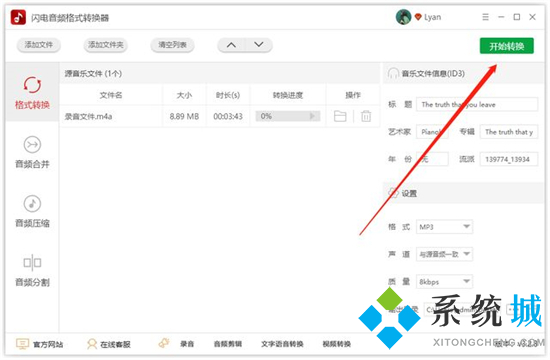Move selected file down with down arrow
The height and width of the screenshot is (360, 550).
pos(259,45)
